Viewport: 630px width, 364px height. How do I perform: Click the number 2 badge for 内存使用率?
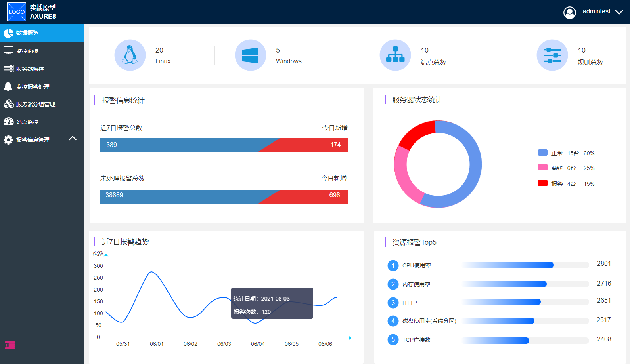393,284
